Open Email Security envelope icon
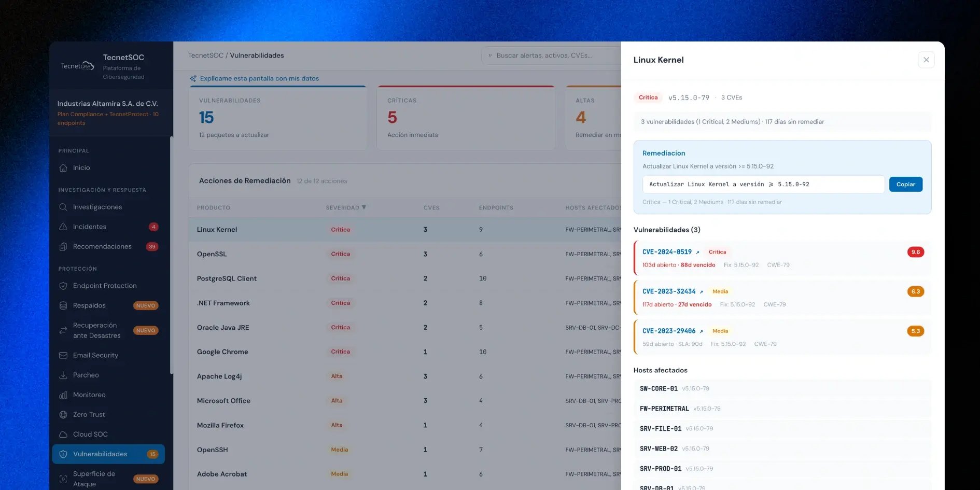 click(x=63, y=356)
